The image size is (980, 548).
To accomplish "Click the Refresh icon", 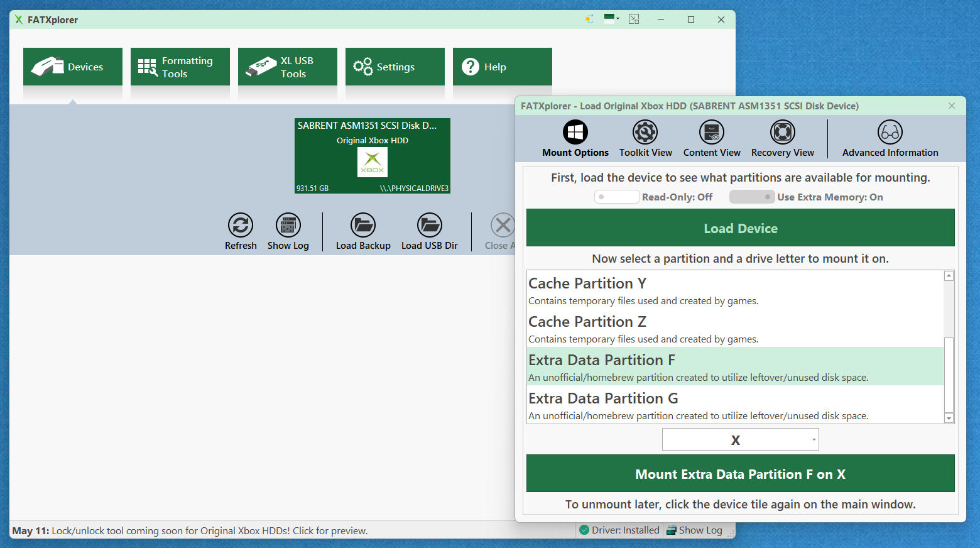I will [241, 225].
